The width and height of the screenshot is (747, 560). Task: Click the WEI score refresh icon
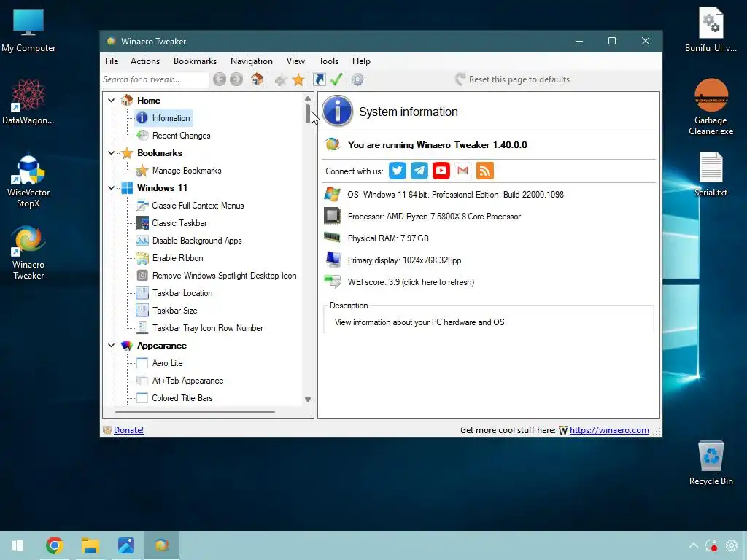tap(333, 281)
